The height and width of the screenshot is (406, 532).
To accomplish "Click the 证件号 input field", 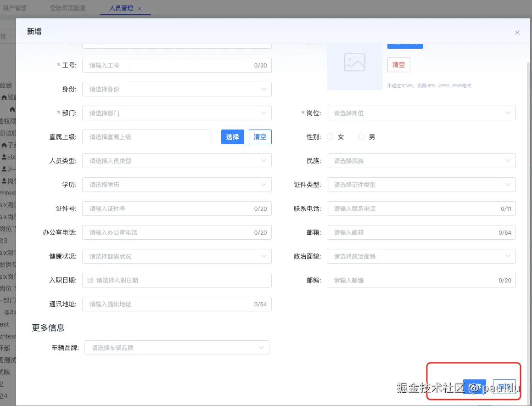I will coord(177,209).
